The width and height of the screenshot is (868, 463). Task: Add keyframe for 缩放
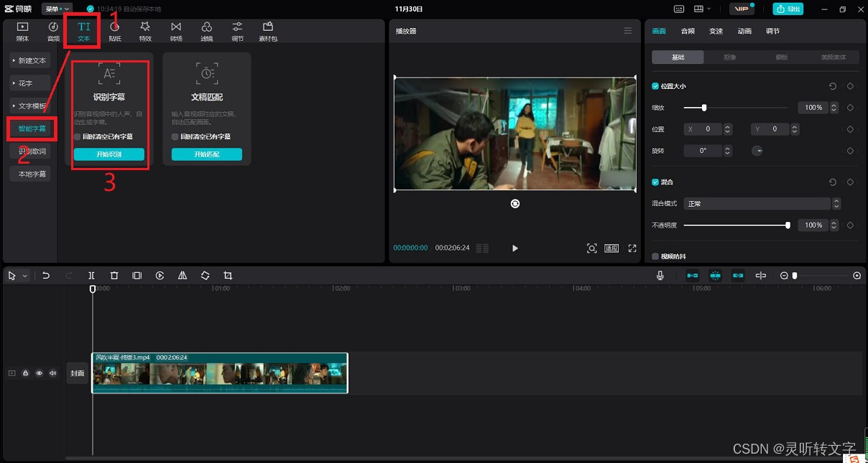pyautogui.click(x=850, y=108)
